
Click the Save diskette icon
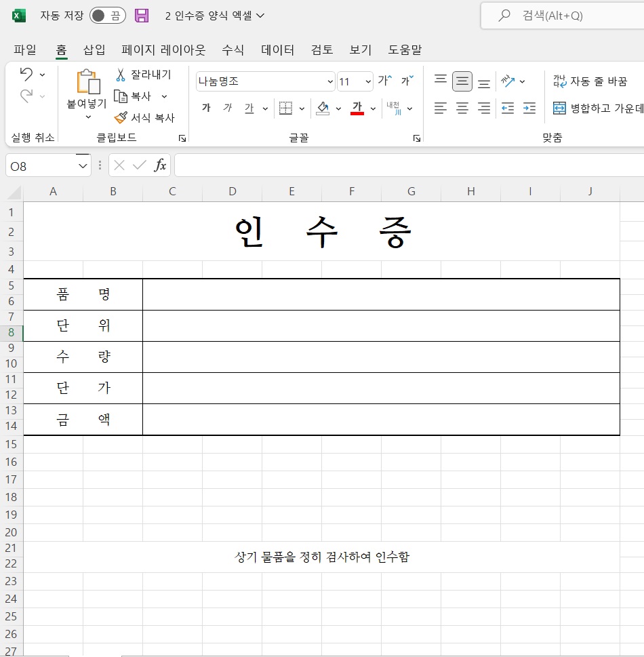142,15
